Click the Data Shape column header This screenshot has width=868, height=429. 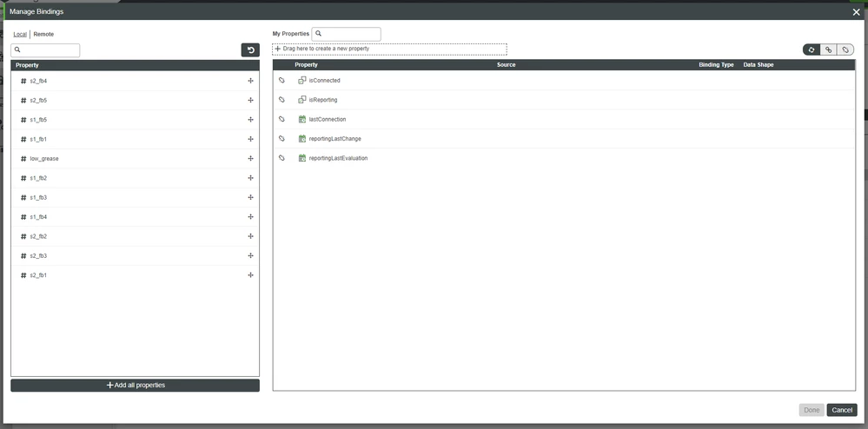[759, 65]
